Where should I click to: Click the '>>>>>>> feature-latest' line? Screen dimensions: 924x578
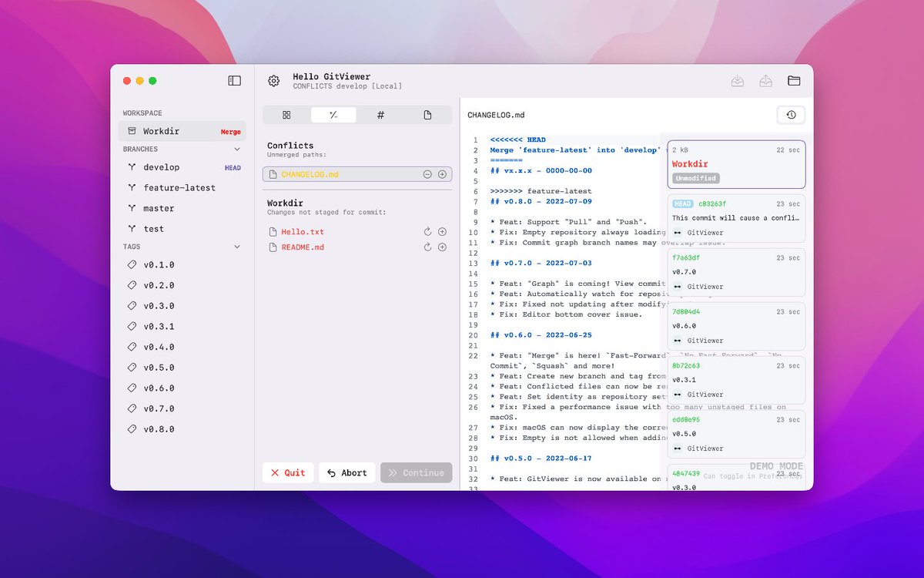pos(541,191)
